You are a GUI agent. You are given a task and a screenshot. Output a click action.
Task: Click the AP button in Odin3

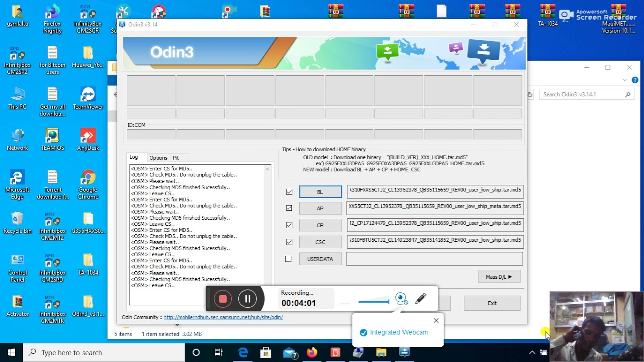(320, 208)
